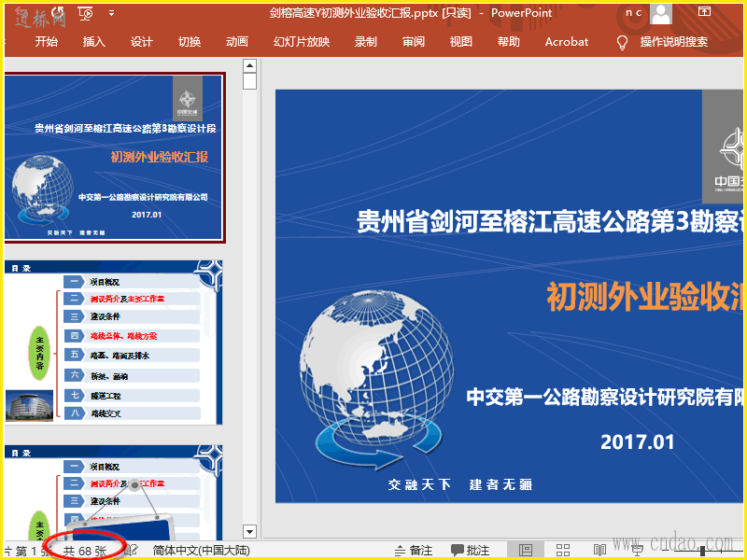Open the Acrobat tab
Viewport: 747px width, 560px height.
(567, 41)
